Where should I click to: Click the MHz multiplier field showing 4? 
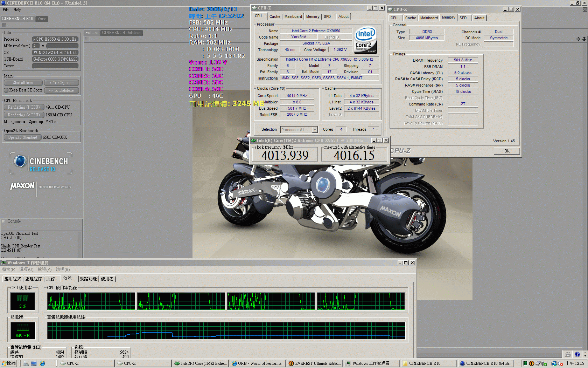(x=36, y=46)
